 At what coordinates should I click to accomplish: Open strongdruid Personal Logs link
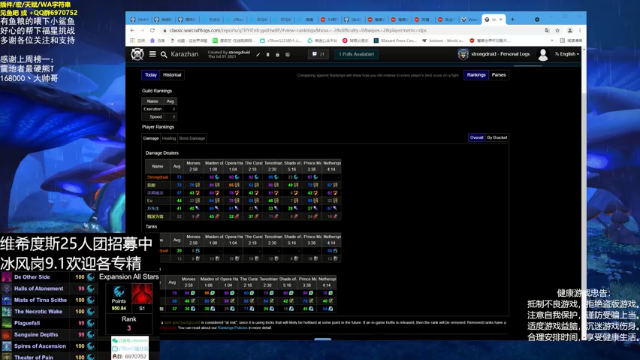(x=500, y=54)
